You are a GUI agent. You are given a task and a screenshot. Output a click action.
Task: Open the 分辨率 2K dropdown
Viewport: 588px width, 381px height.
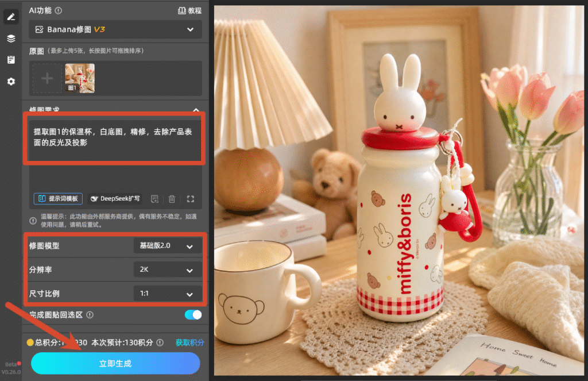167,270
